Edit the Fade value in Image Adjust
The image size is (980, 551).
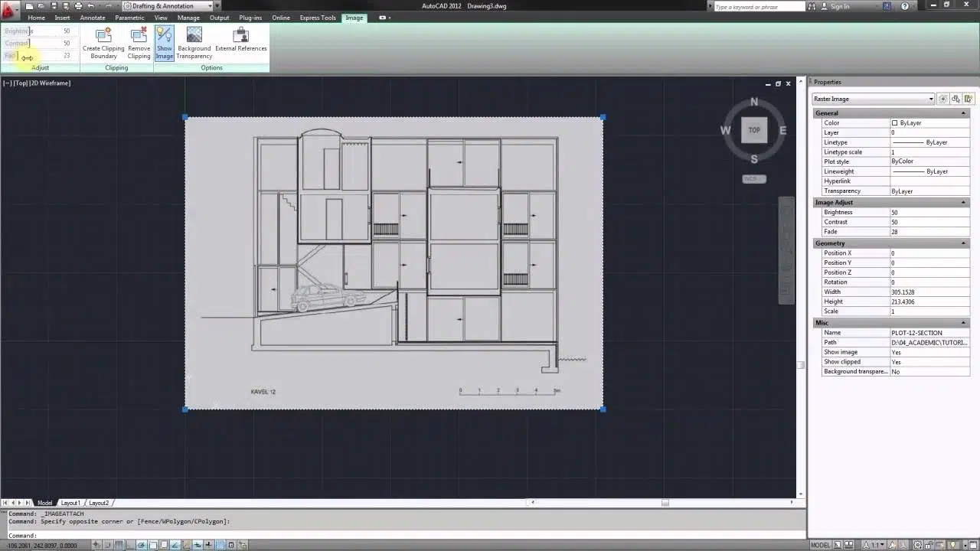point(929,231)
